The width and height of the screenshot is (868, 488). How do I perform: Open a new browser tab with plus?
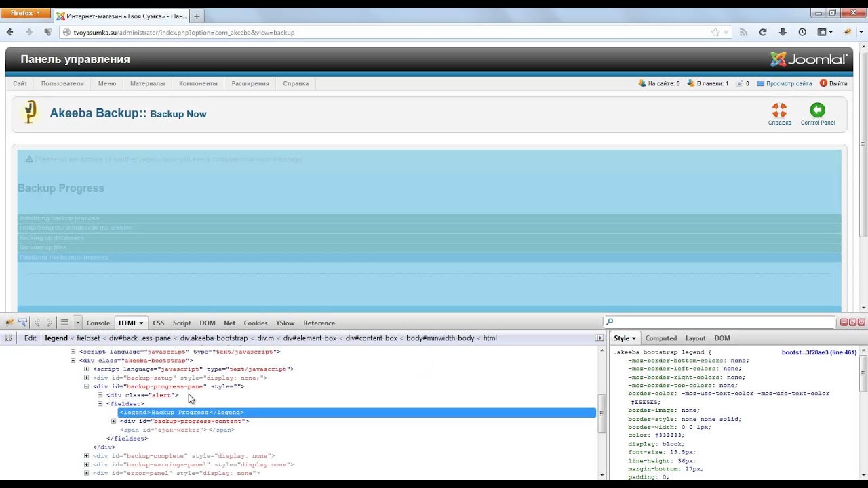(197, 16)
